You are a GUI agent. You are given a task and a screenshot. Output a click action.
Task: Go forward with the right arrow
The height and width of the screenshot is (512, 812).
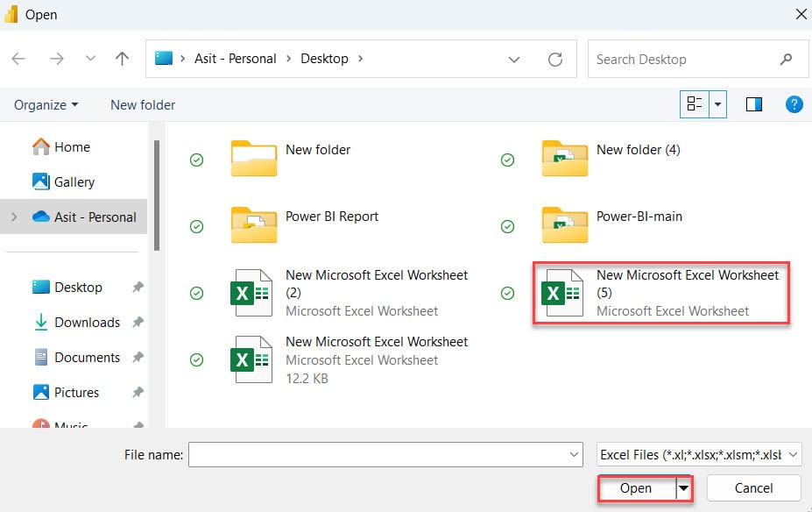56,59
